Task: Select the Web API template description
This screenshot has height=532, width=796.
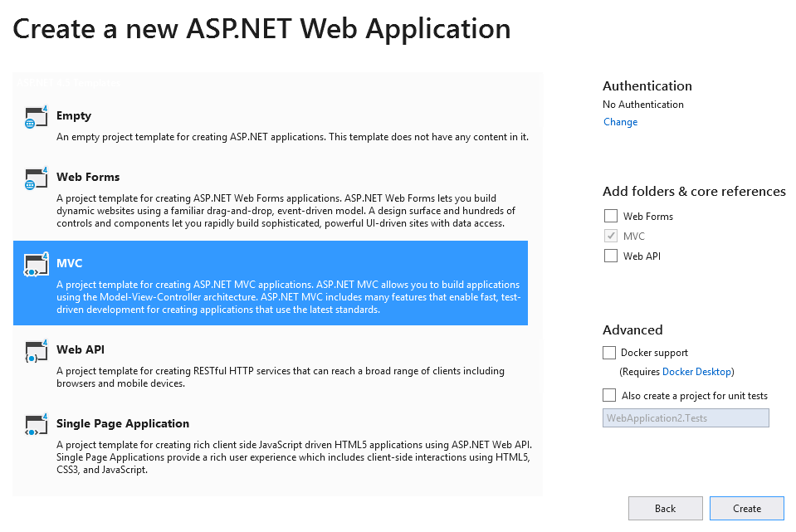Action: point(280,378)
